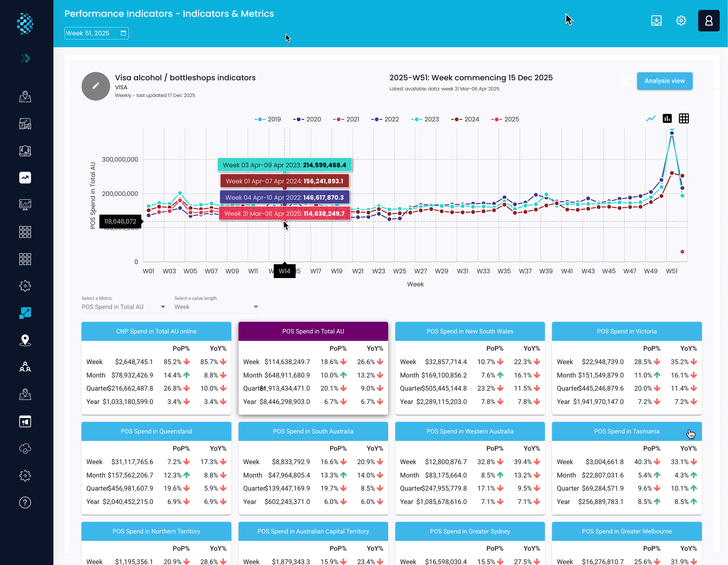Click the download icon in header
728x565 pixels.
(x=656, y=21)
